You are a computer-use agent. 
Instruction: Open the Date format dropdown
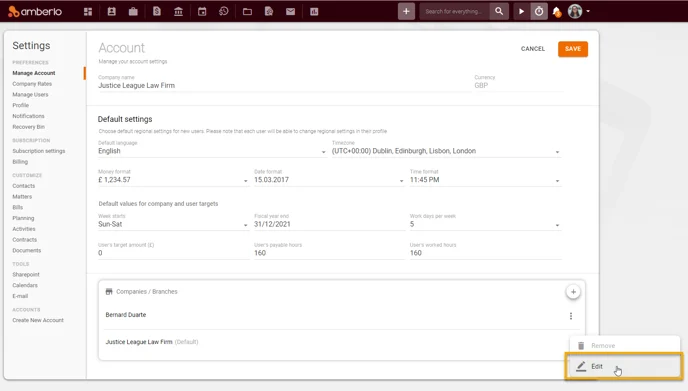coord(329,180)
